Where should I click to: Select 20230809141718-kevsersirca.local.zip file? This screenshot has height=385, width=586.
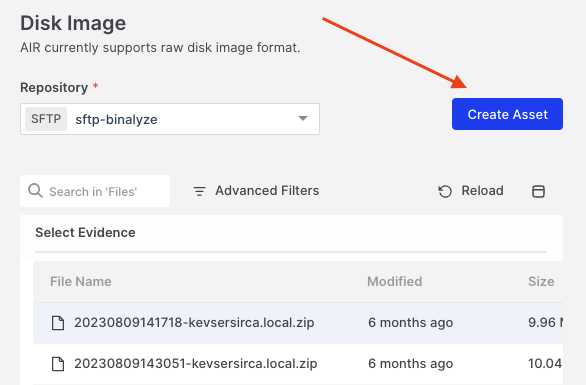pos(298,323)
